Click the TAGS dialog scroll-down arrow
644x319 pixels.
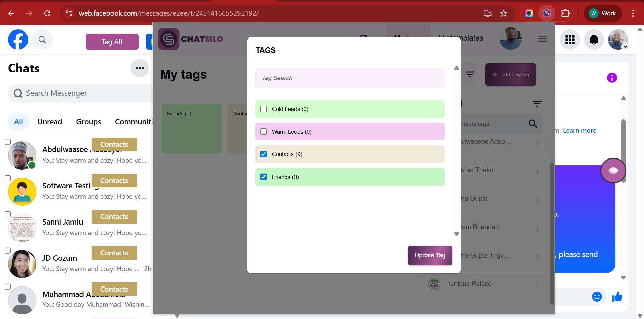click(x=457, y=234)
